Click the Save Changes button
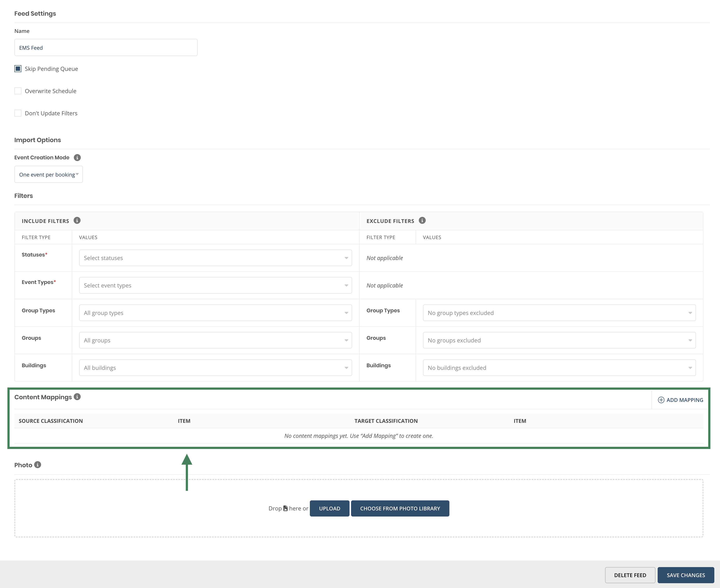Image resolution: width=720 pixels, height=588 pixels. (686, 575)
